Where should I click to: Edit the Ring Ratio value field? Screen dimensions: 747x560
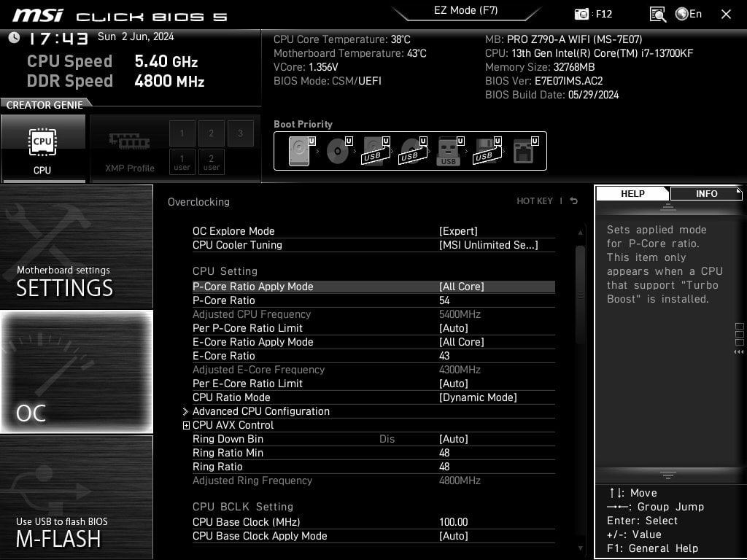pyautogui.click(x=444, y=466)
